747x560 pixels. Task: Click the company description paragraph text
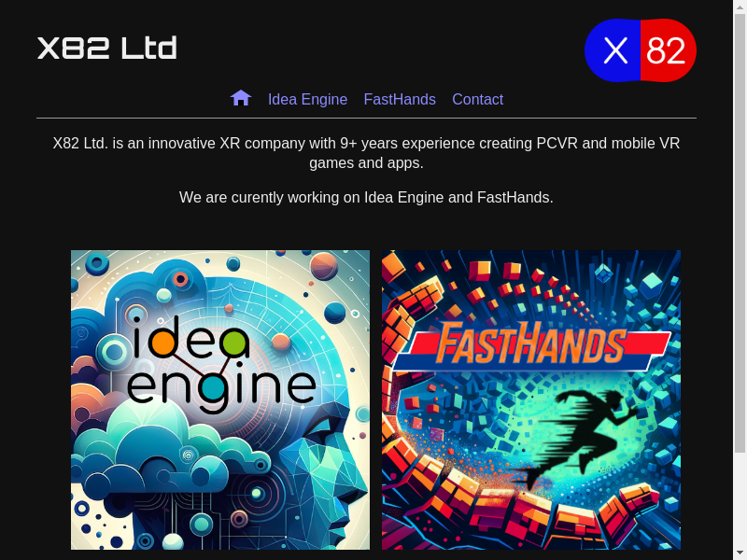(x=366, y=153)
